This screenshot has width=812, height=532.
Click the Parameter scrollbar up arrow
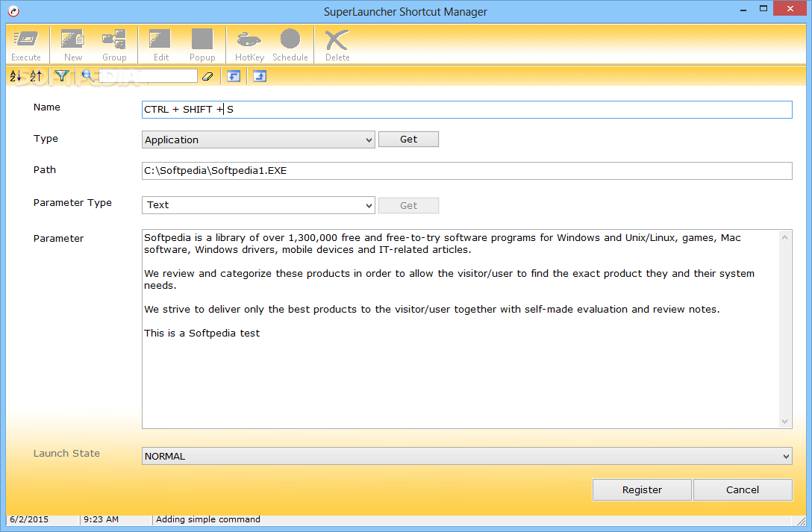[x=784, y=237]
